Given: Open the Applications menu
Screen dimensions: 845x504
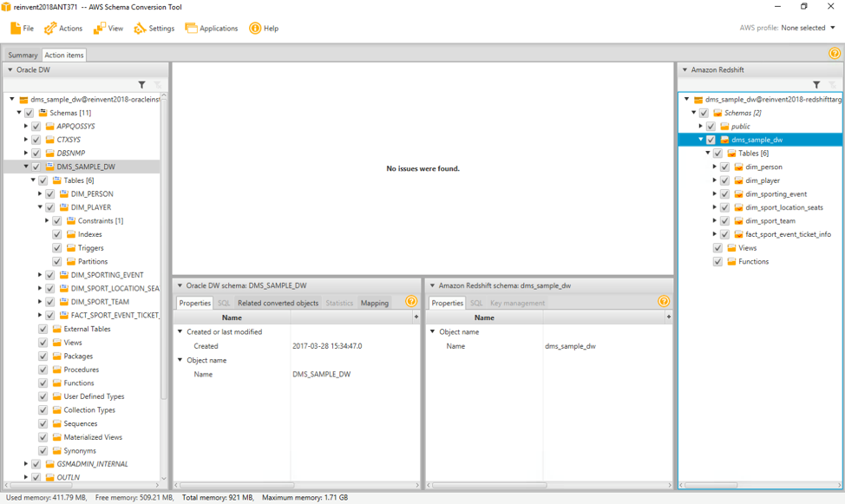Looking at the screenshot, I should click(212, 28).
